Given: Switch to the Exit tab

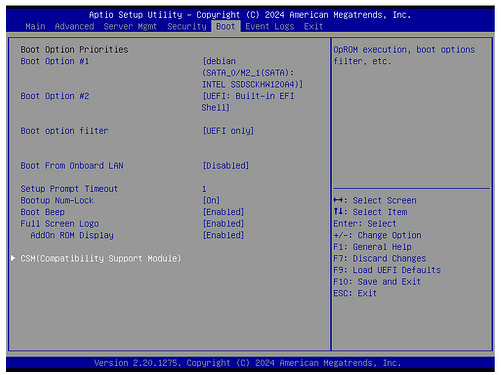Looking at the screenshot, I should pyautogui.click(x=313, y=26).
